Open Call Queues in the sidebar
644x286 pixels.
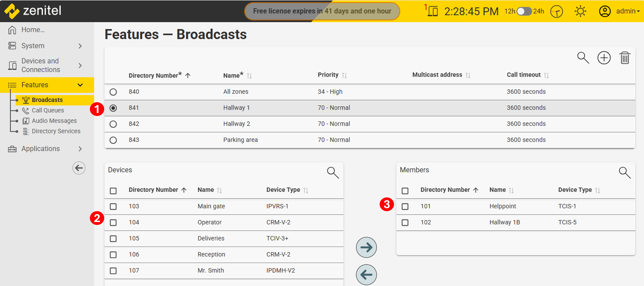coord(48,110)
